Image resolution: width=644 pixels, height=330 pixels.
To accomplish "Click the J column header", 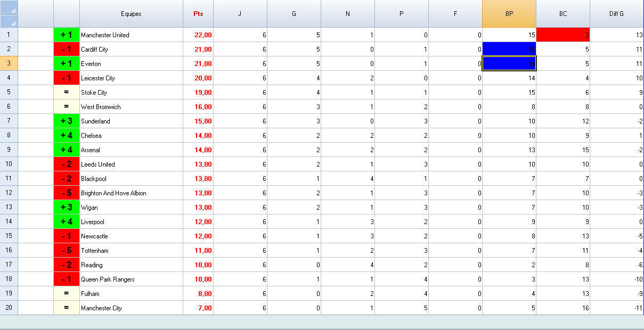I will click(x=240, y=14).
